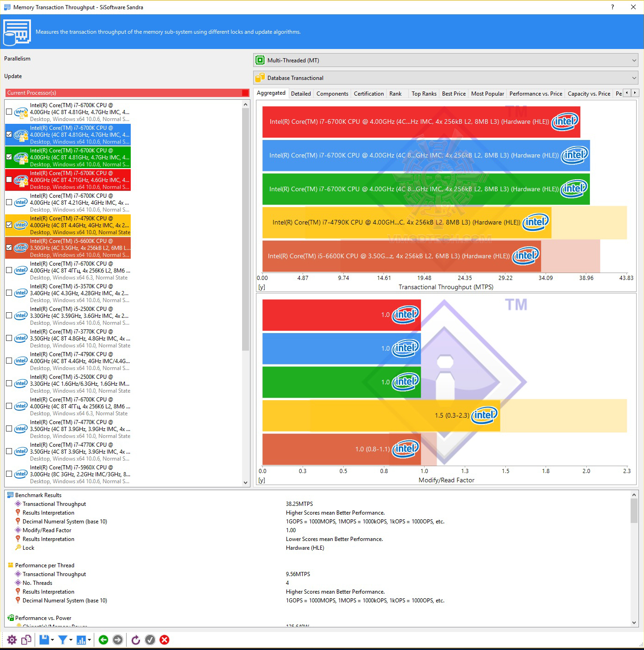Click the Intel logo on red throughput bar

tap(565, 121)
